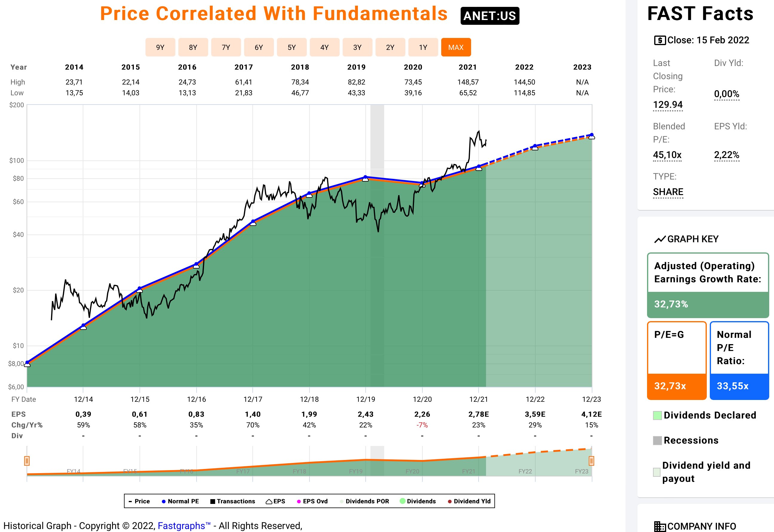Switch to the 5Y time range
Screen dimensions: 774x532
pos(291,47)
